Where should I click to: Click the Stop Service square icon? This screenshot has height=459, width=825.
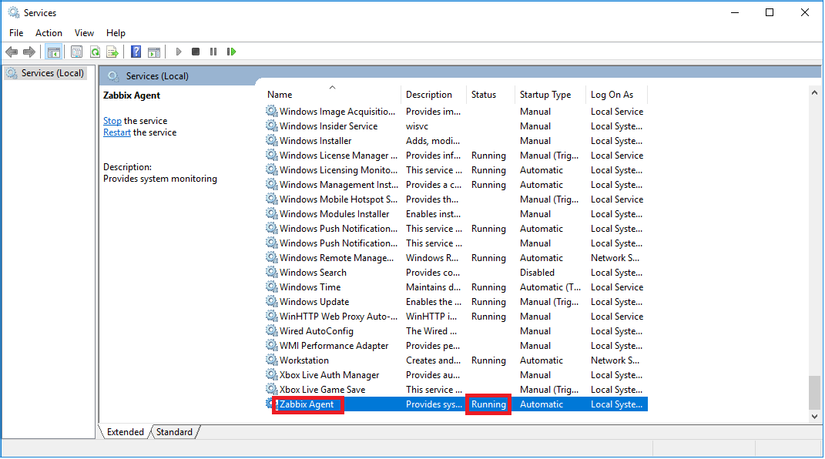[x=196, y=52]
